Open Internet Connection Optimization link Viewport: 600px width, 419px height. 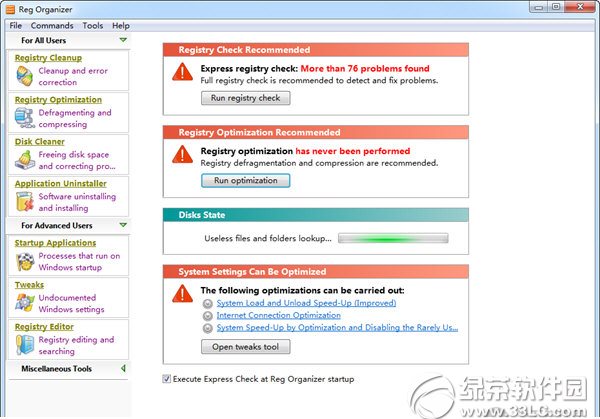[279, 315]
